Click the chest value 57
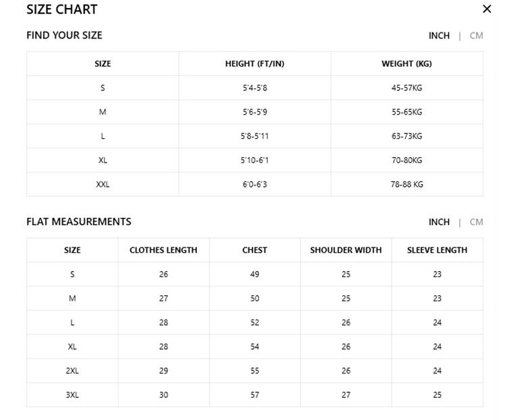The height and width of the screenshot is (420, 509). pyautogui.click(x=255, y=395)
